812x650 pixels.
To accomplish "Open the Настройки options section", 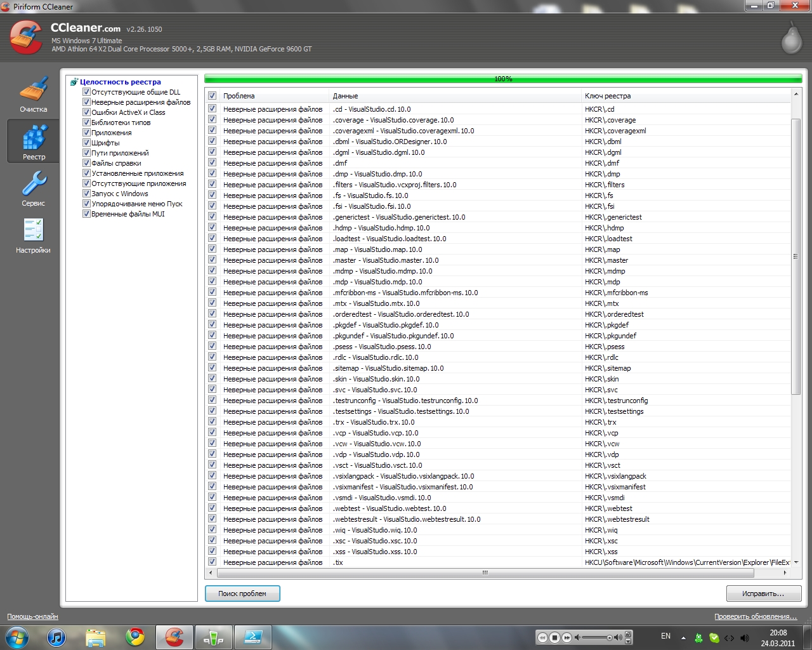I will (34, 235).
